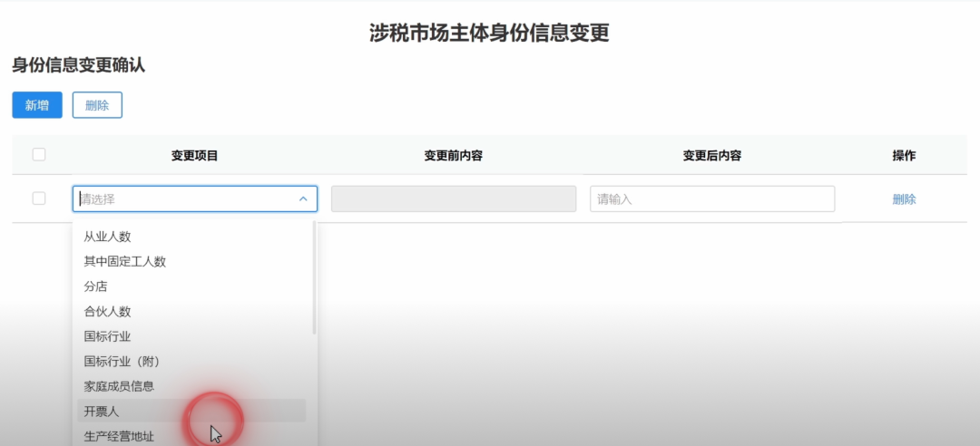This screenshot has height=446, width=980.
Task: Pick the highlighted 开票人 option
Action: [x=191, y=411]
